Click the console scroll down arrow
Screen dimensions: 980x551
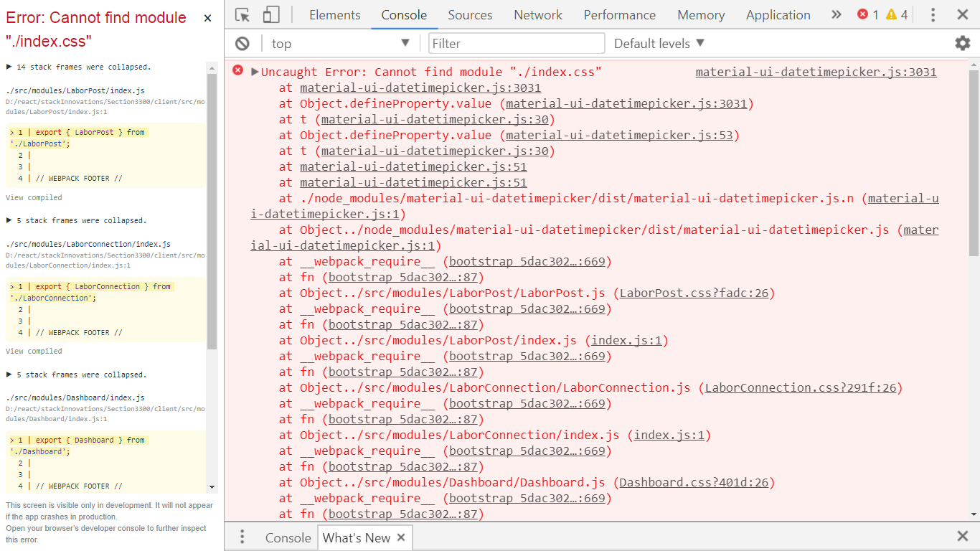coord(974,514)
